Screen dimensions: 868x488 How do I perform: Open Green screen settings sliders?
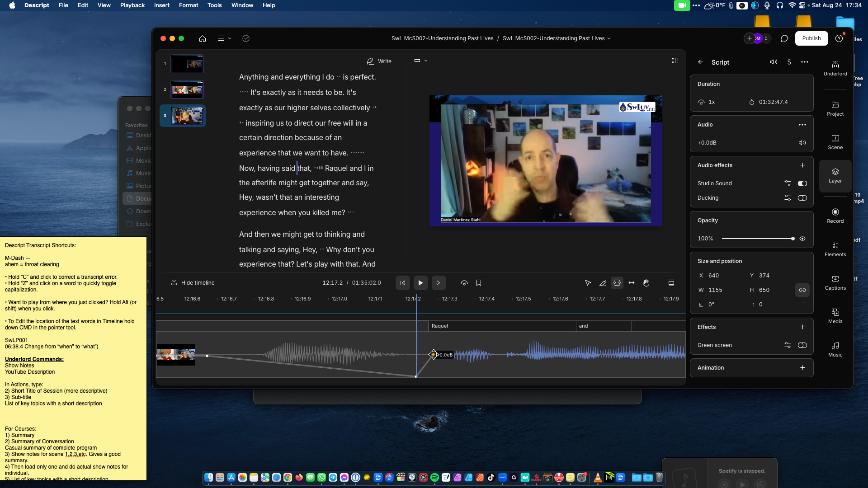[788, 345]
